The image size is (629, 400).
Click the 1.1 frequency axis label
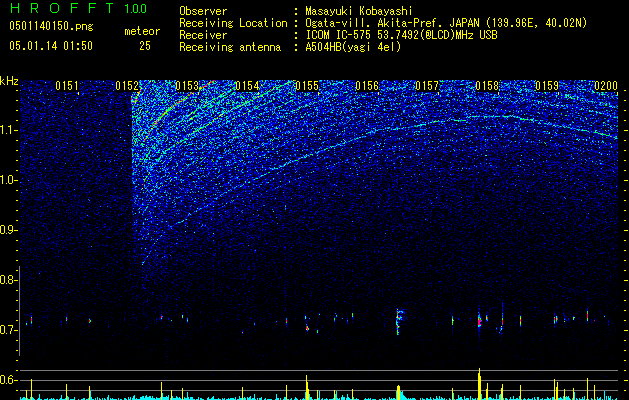pyautogui.click(x=9, y=130)
